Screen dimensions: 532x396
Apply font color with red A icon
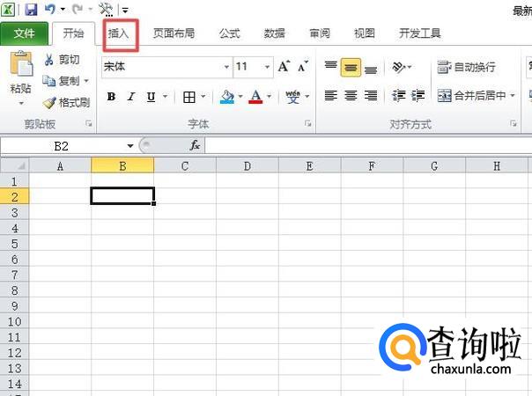tap(255, 97)
